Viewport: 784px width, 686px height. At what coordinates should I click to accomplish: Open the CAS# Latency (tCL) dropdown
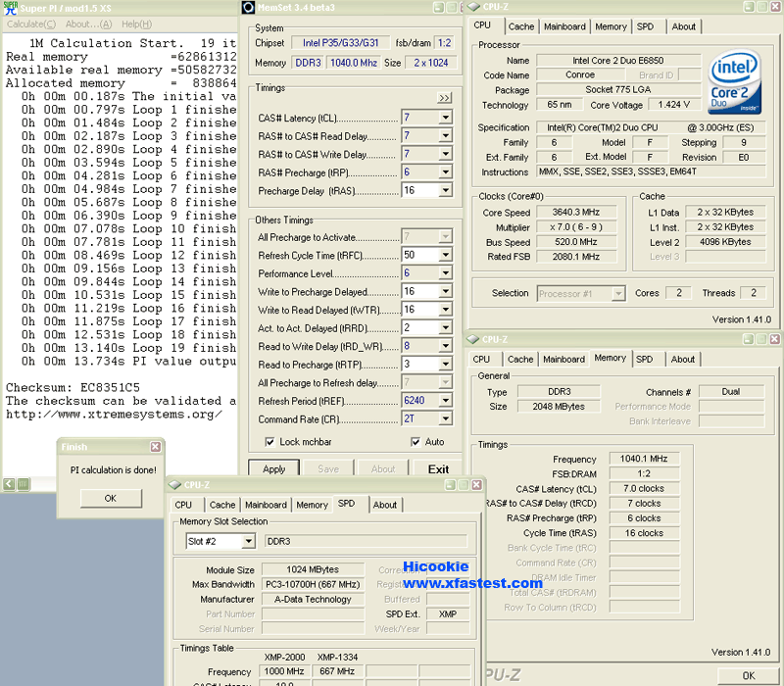[x=446, y=118]
